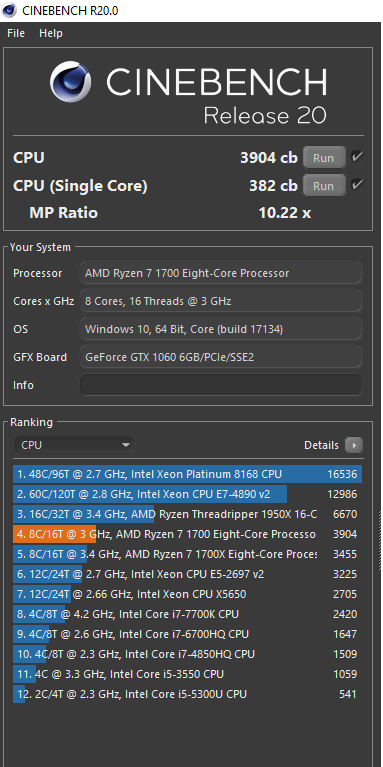Click the Cinebench sphere logo
This screenshot has width=383, height=767.
coord(70,82)
